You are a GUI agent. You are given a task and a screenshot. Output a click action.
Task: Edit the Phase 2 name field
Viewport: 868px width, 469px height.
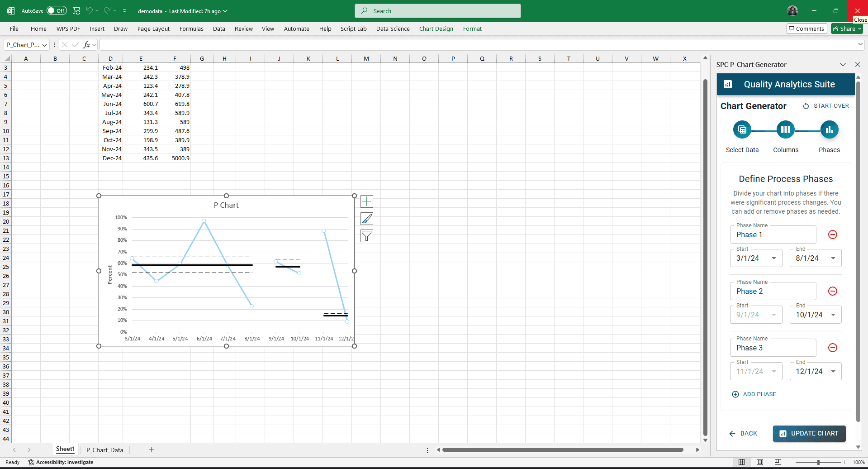tap(773, 291)
